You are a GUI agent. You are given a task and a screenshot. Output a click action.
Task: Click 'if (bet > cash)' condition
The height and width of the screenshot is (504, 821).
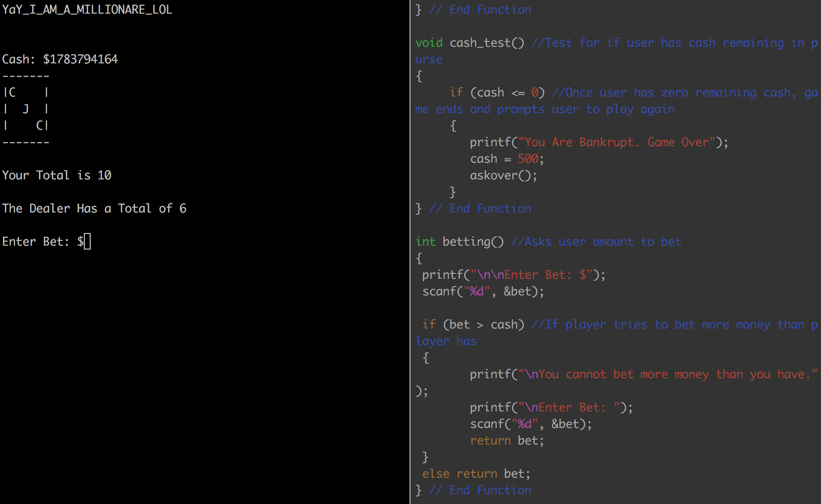[x=473, y=325]
